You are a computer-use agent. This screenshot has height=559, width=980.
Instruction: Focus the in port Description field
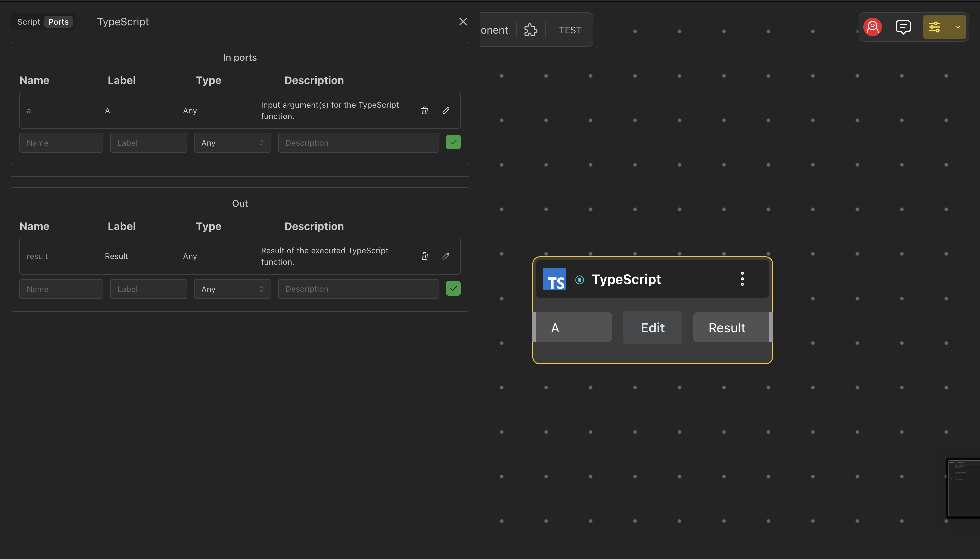(358, 143)
